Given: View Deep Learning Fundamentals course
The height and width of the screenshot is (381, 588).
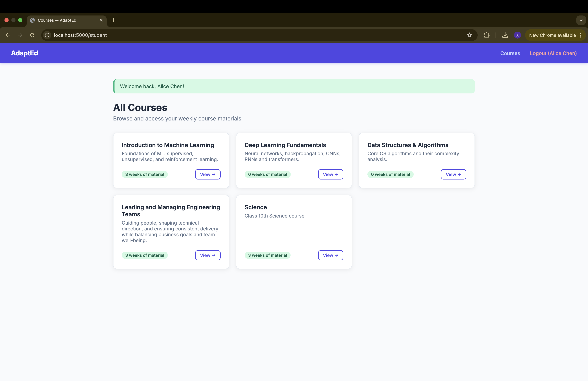Looking at the screenshot, I should 330,174.
